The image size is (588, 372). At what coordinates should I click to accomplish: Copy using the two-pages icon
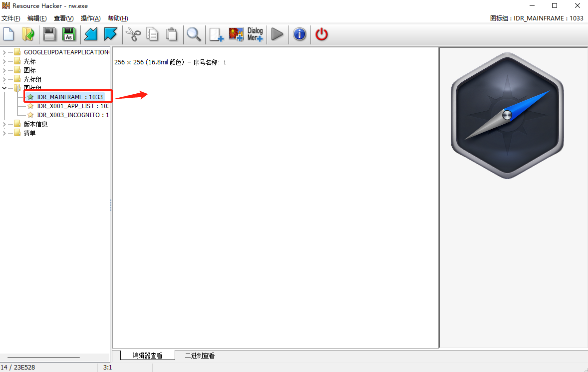click(152, 34)
